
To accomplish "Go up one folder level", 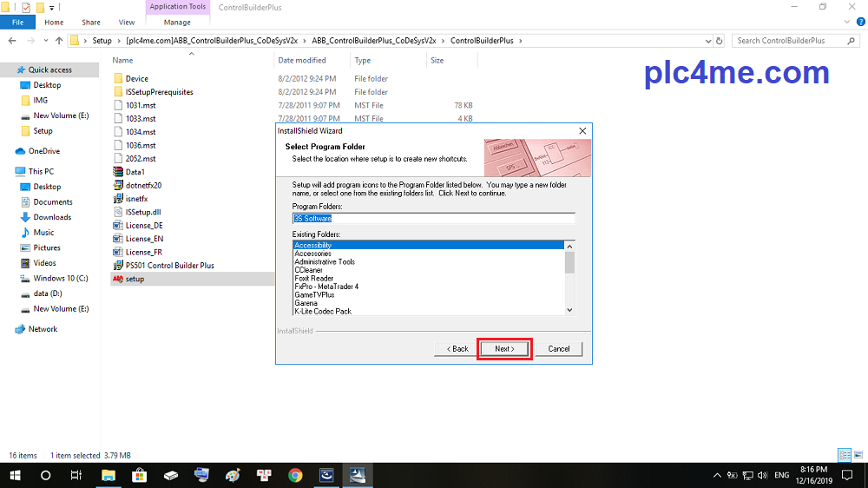I will [x=59, y=41].
